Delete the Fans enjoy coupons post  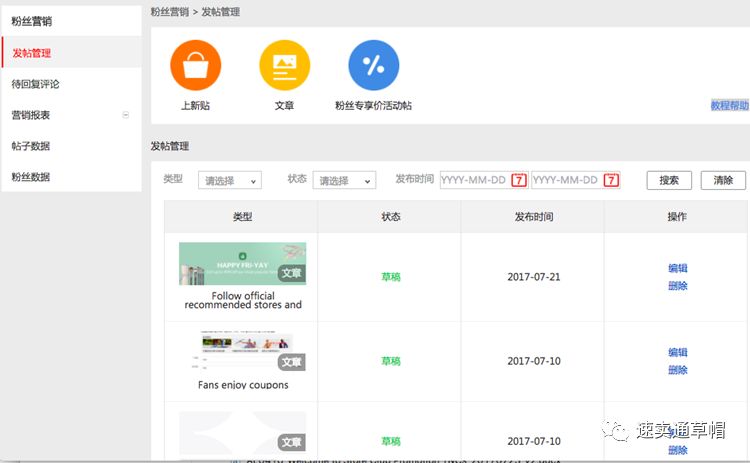(677, 370)
